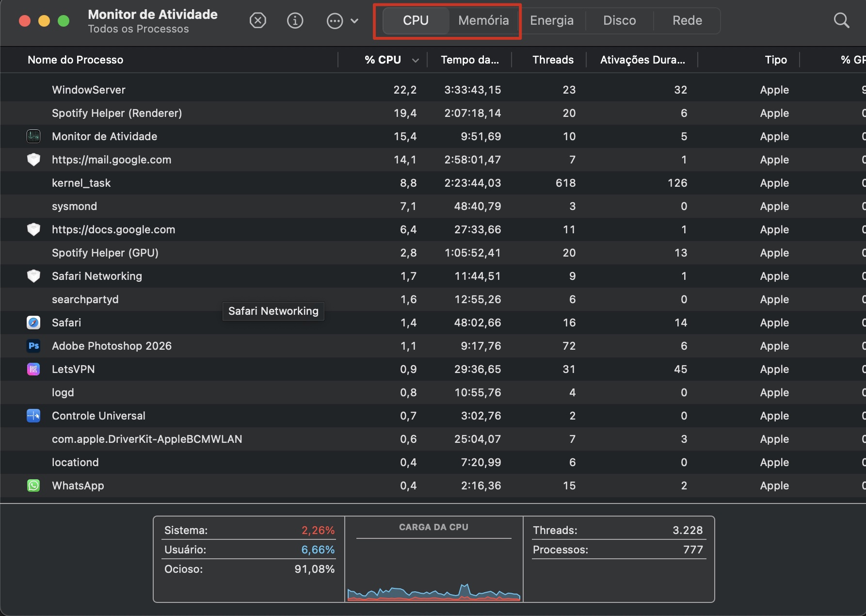
Task: Click the Adobe Photoshop 2026 Ps icon
Action: (x=33, y=346)
